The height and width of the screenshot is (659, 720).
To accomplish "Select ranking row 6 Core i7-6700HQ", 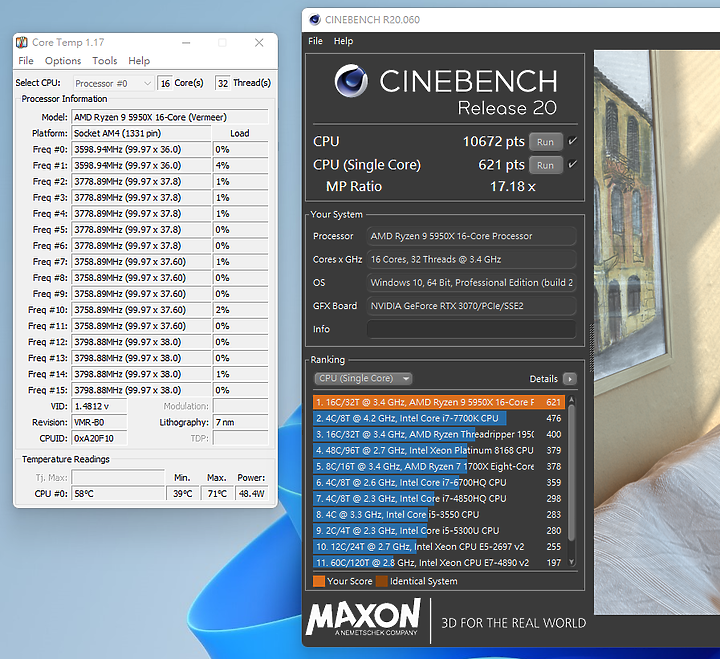I will tap(439, 483).
